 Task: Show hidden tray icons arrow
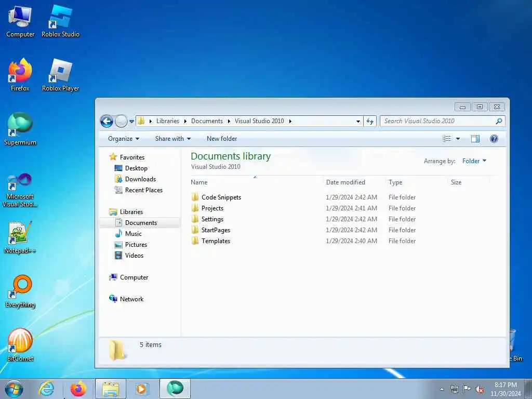tap(442, 390)
